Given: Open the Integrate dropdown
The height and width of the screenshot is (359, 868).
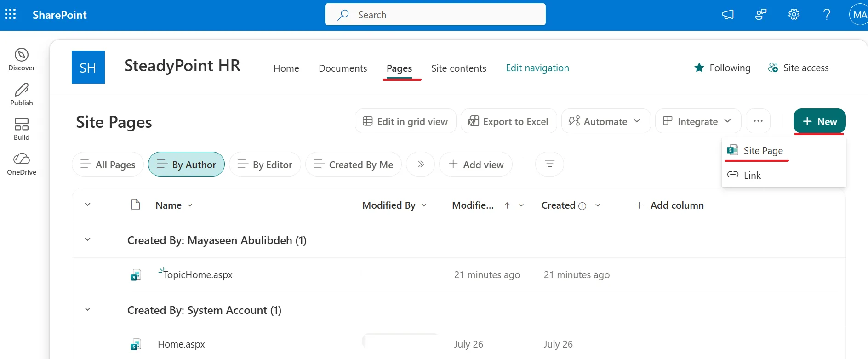Looking at the screenshot, I should 698,121.
